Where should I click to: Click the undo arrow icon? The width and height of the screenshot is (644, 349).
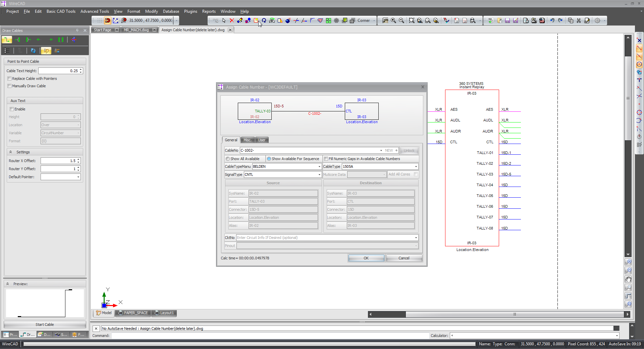pyautogui.click(x=552, y=20)
